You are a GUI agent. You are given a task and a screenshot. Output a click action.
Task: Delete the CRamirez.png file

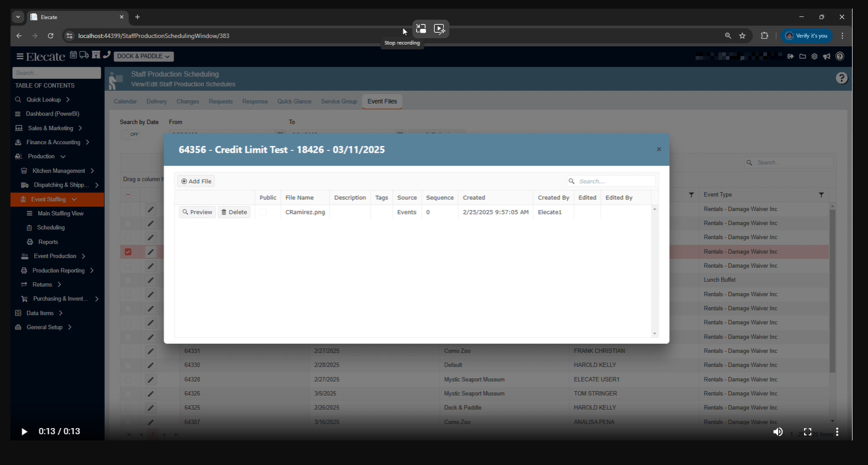pyautogui.click(x=234, y=212)
